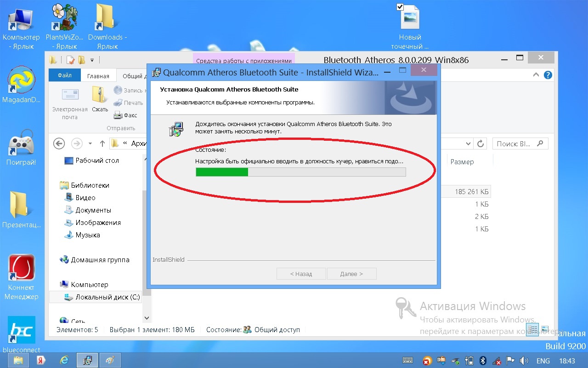The width and height of the screenshot is (588, 368).
Task: Click the Факс ribbon button
Action: tap(125, 115)
